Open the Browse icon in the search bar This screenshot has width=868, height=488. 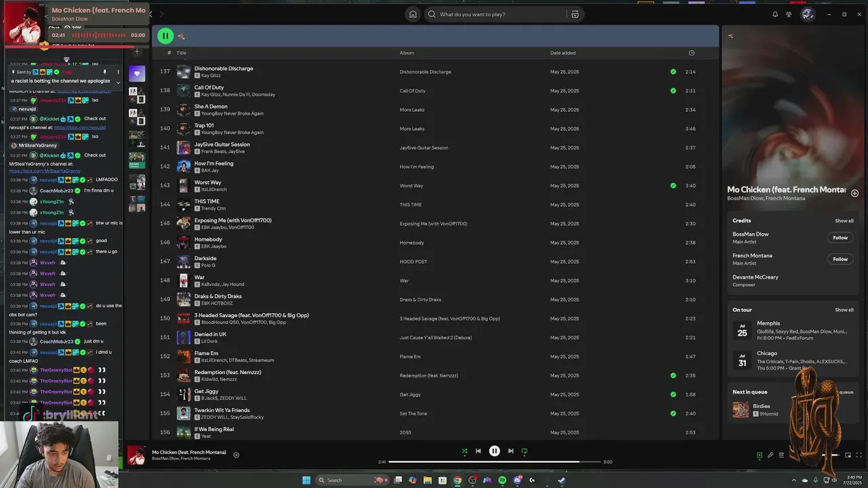(574, 14)
